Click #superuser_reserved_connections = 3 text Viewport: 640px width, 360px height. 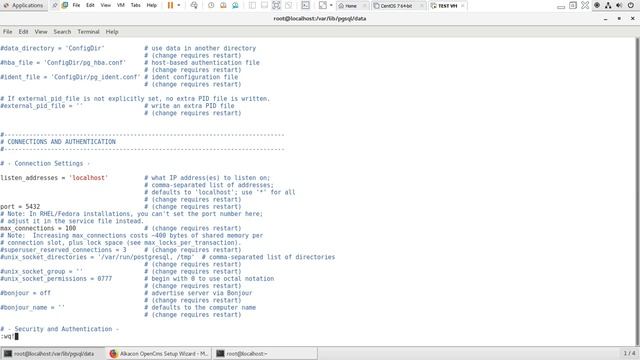63,250
